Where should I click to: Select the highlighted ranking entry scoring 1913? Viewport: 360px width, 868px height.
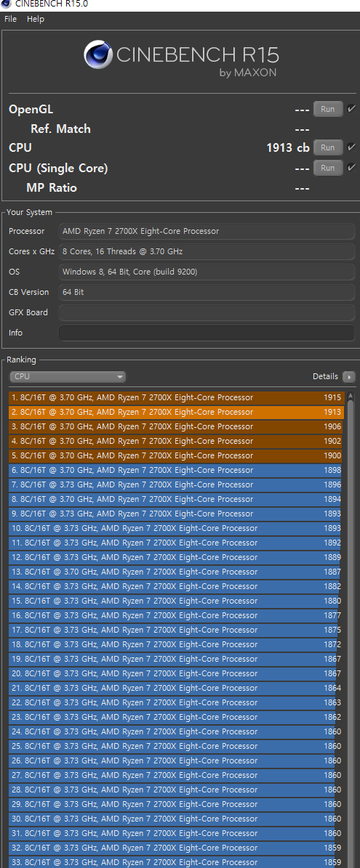click(176, 413)
